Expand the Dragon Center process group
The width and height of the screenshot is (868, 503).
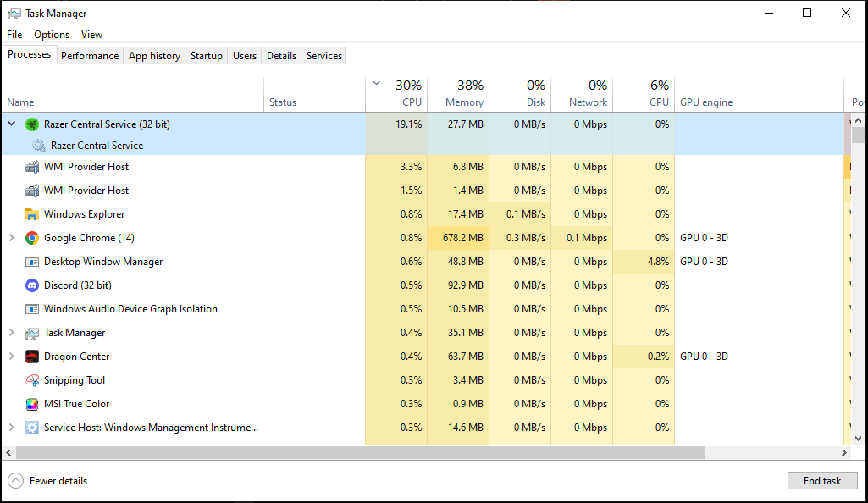pos(12,356)
